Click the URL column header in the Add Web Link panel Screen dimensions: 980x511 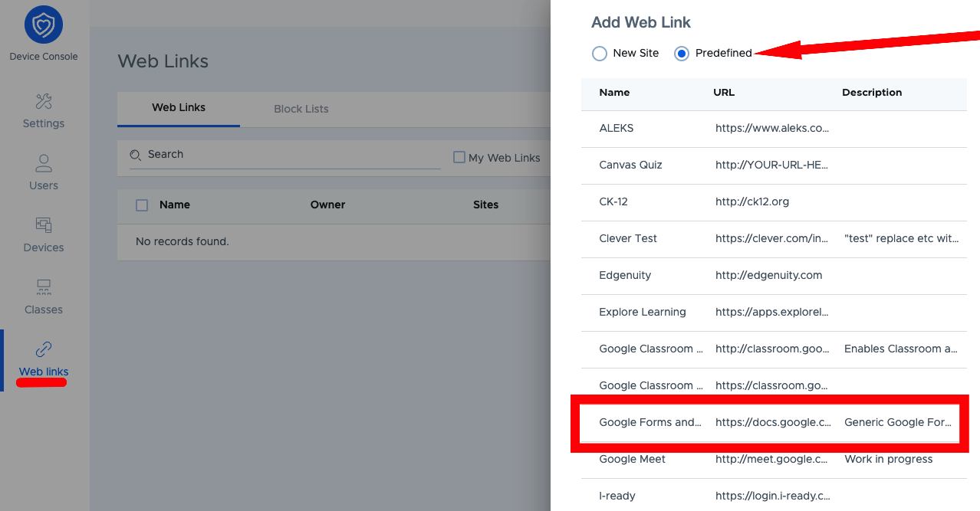724,92
